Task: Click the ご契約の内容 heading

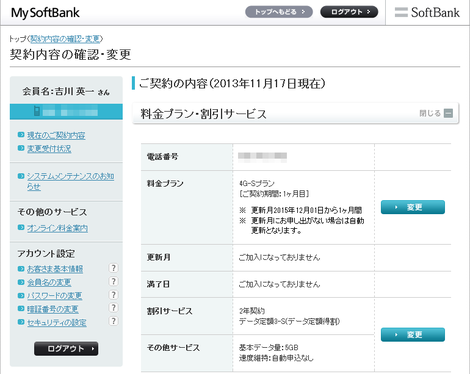Action: (232, 83)
